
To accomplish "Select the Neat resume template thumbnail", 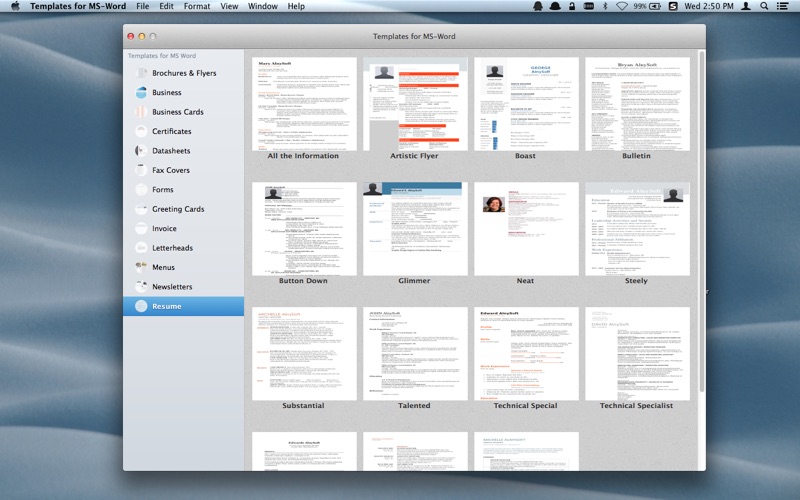I will pyautogui.click(x=526, y=229).
